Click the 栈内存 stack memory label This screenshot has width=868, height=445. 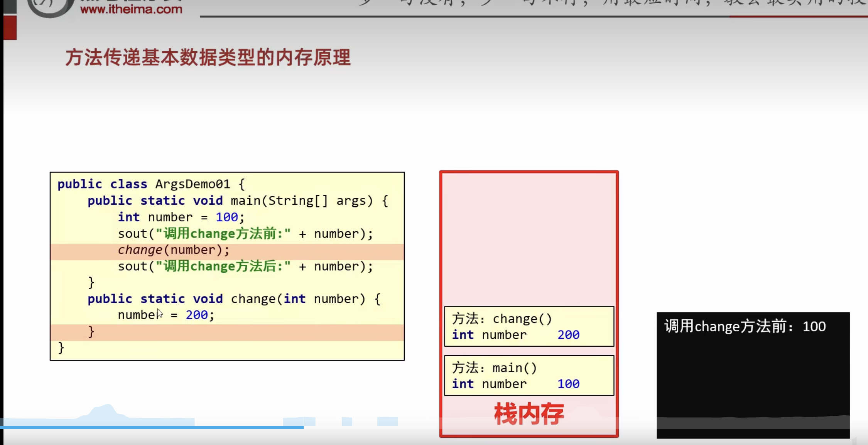click(529, 414)
